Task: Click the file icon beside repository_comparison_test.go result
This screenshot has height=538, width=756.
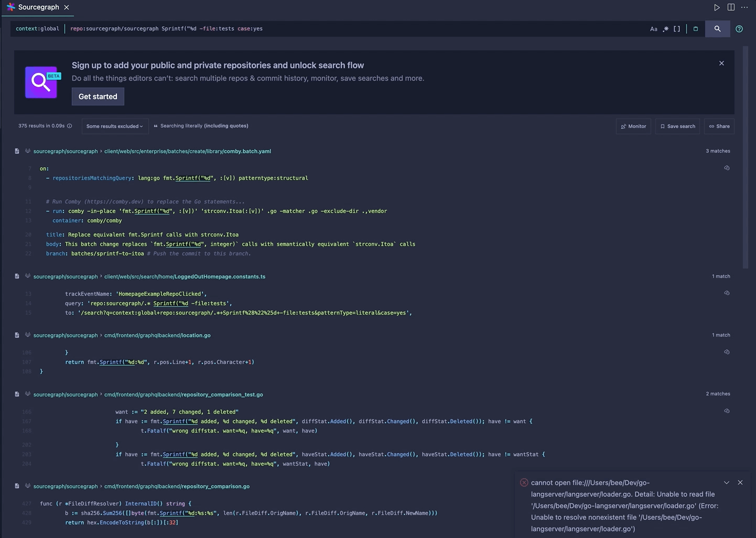Action: 17,394
